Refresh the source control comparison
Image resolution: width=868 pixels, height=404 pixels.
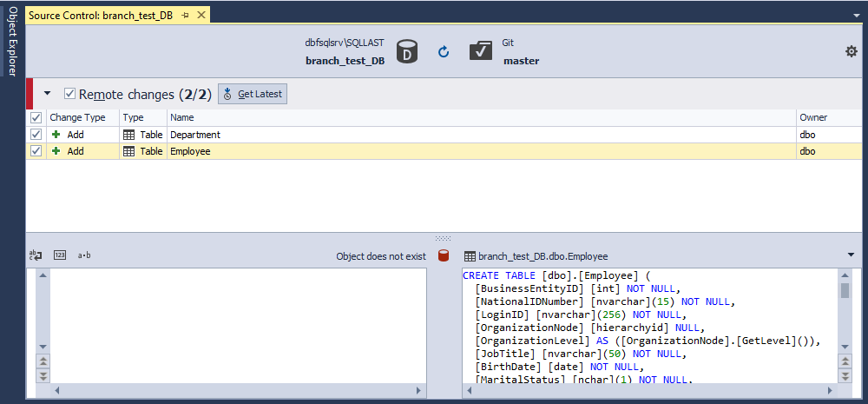pos(444,52)
